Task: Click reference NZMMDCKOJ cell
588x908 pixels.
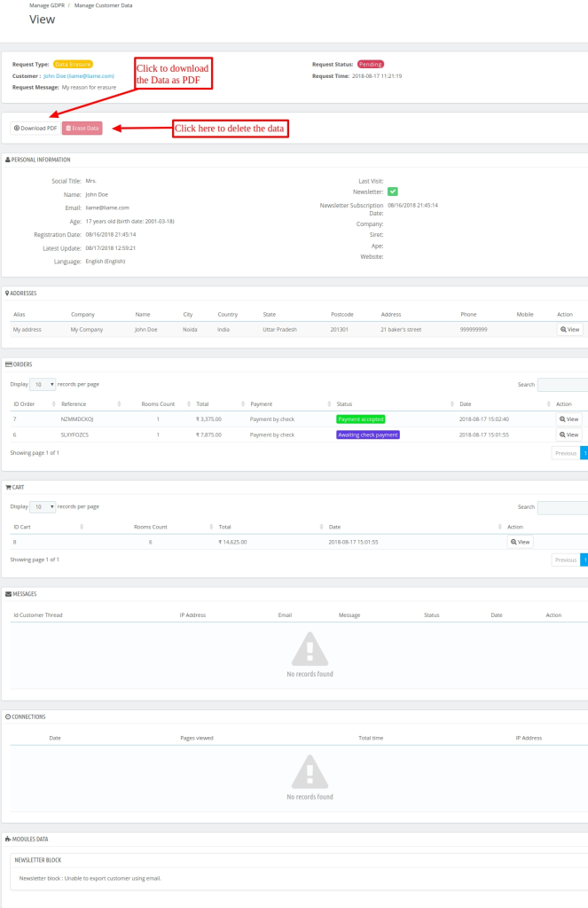Action: tap(77, 419)
